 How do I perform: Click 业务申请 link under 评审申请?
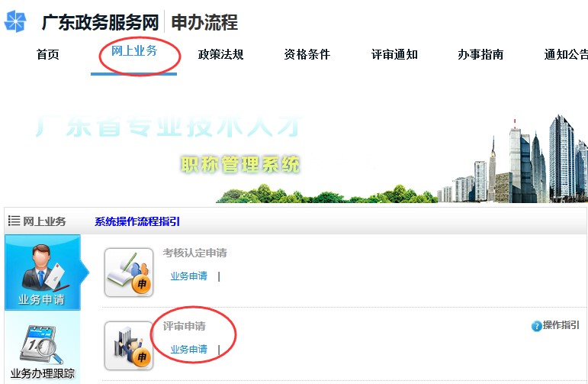[188, 350]
